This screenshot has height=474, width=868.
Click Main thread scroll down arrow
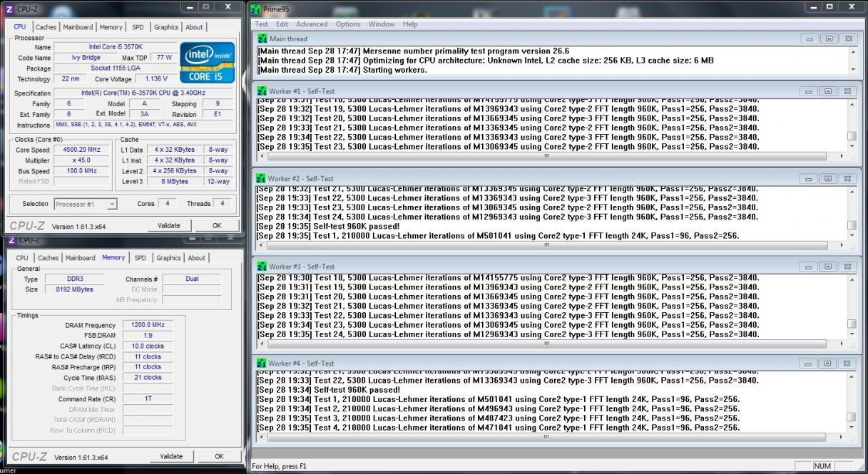(x=852, y=70)
